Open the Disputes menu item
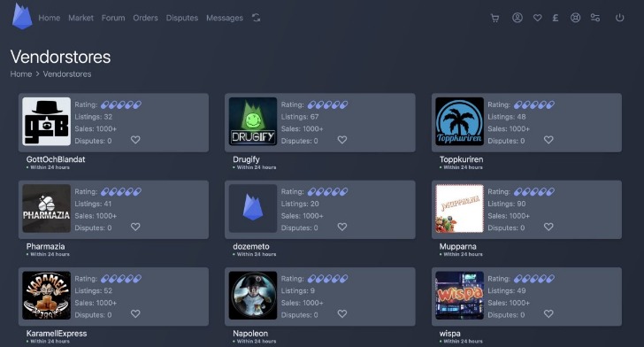644x347 pixels. click(182, 18)
